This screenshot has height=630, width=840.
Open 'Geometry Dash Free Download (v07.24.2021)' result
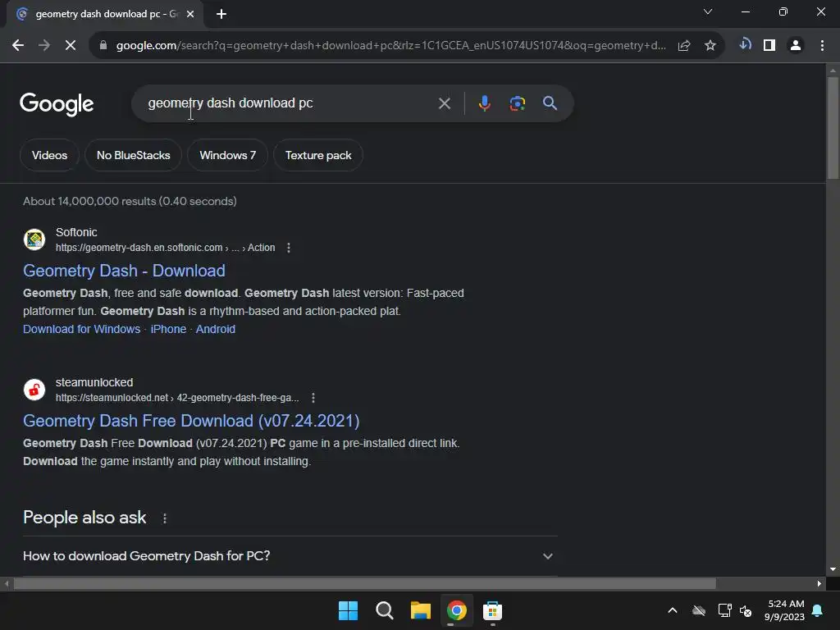(x=191, y=421)
